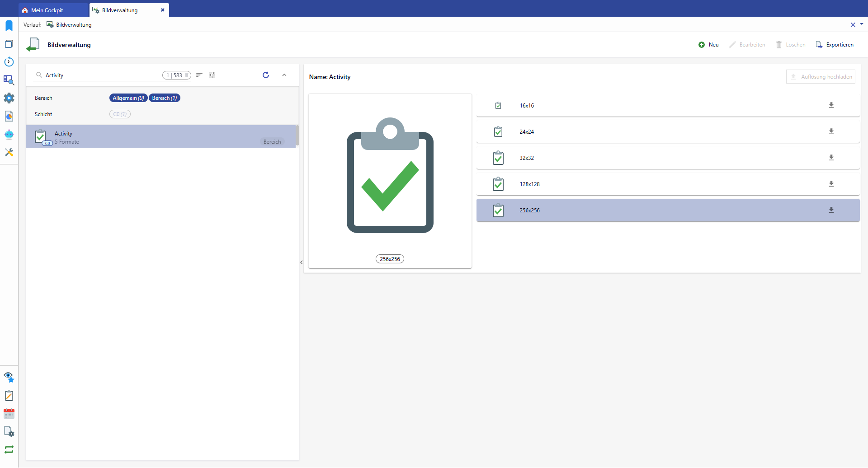This screenshot has width=868, height=468.
Task: Select the Bildverwaltung tab
Action: pos(120,10)
